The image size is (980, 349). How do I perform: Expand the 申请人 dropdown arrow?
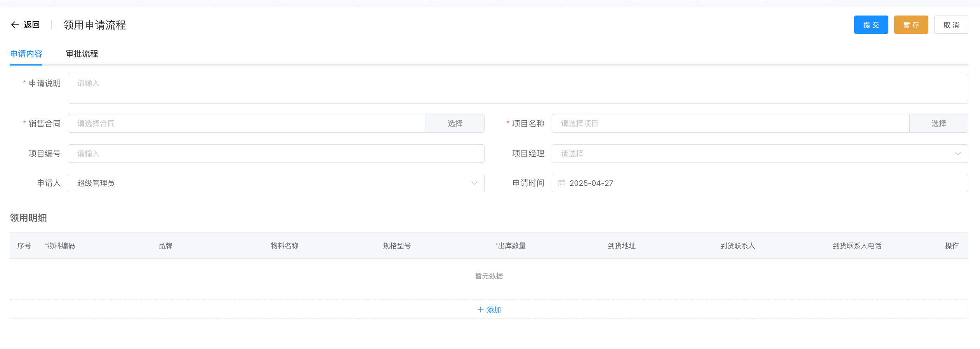(474, 183)
